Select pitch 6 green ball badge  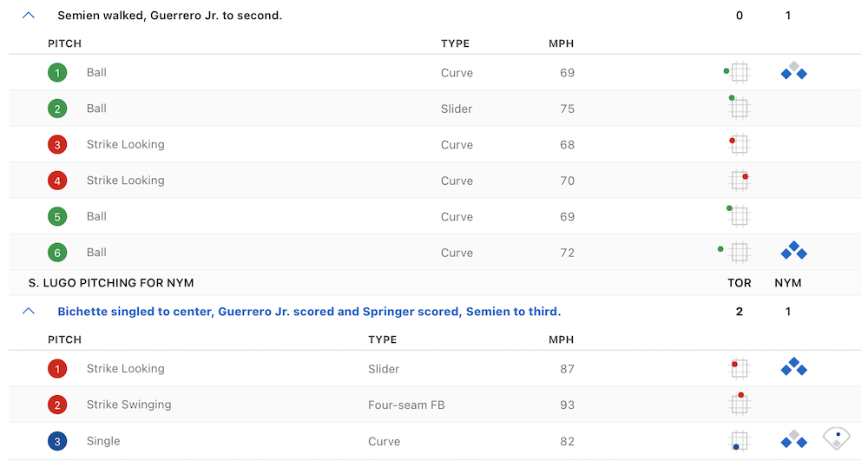57,253
